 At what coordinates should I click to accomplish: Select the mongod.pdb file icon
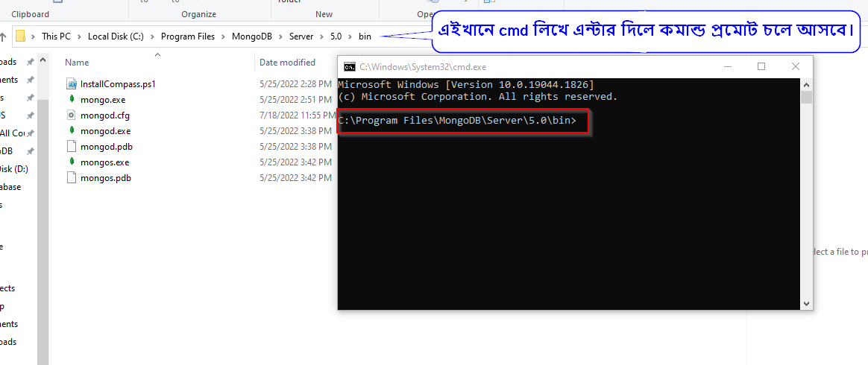72,147
